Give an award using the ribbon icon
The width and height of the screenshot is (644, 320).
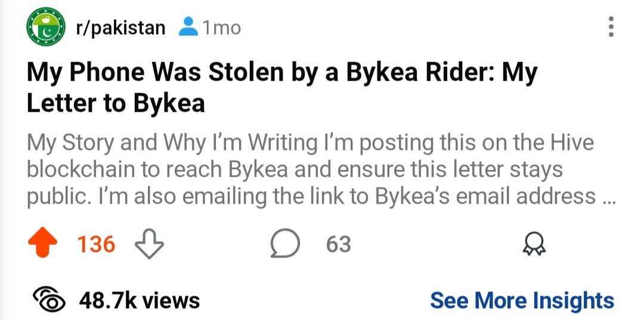point(534,244)
